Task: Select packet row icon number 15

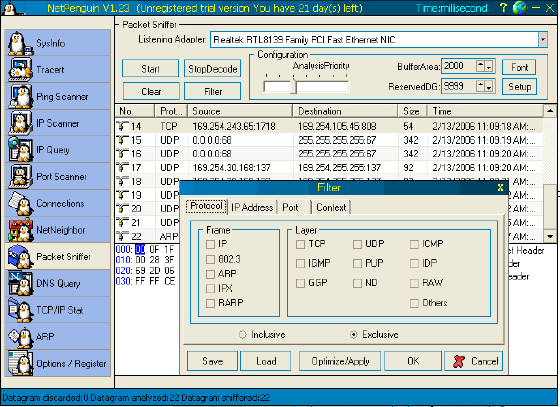Action: coord(122,140)
